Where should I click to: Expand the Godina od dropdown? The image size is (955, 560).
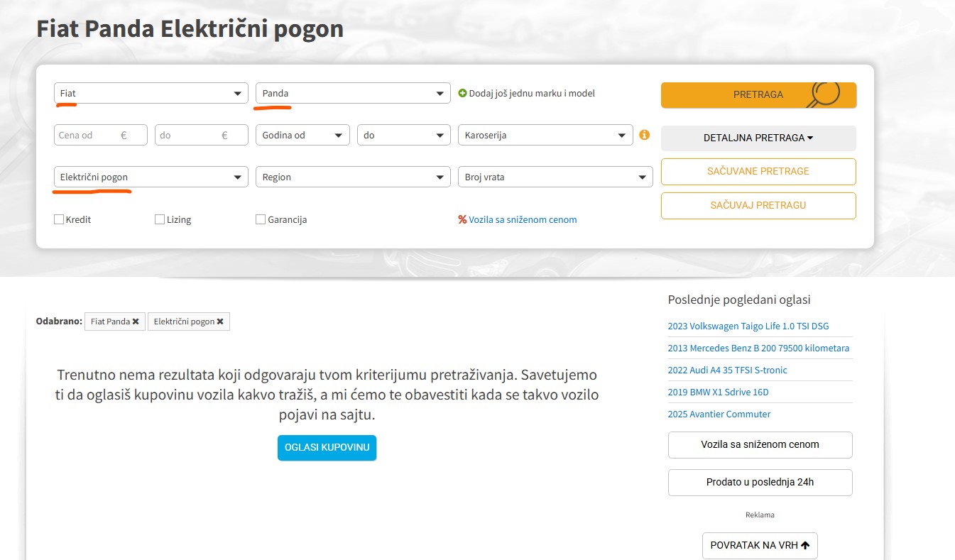coord(302,135)
